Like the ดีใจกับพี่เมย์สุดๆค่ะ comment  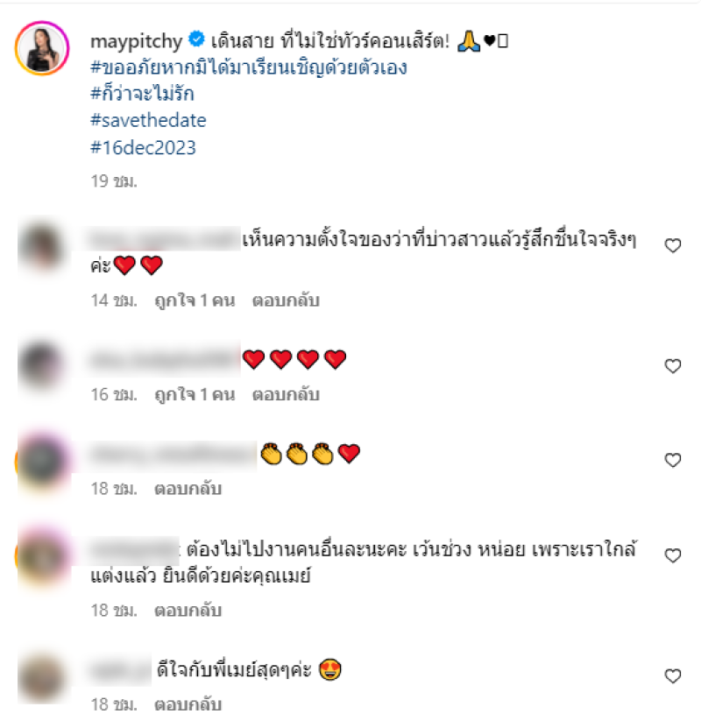pyautogui.click(x=673, y=675)
